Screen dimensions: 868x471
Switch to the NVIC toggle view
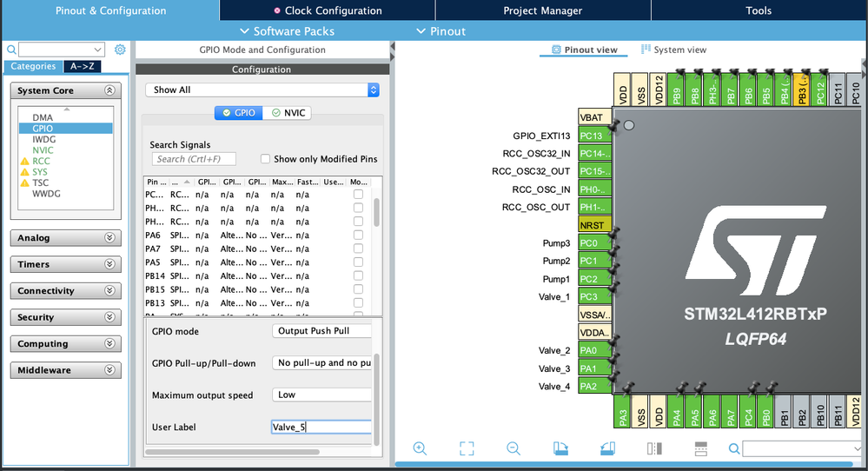click(288, 113)
